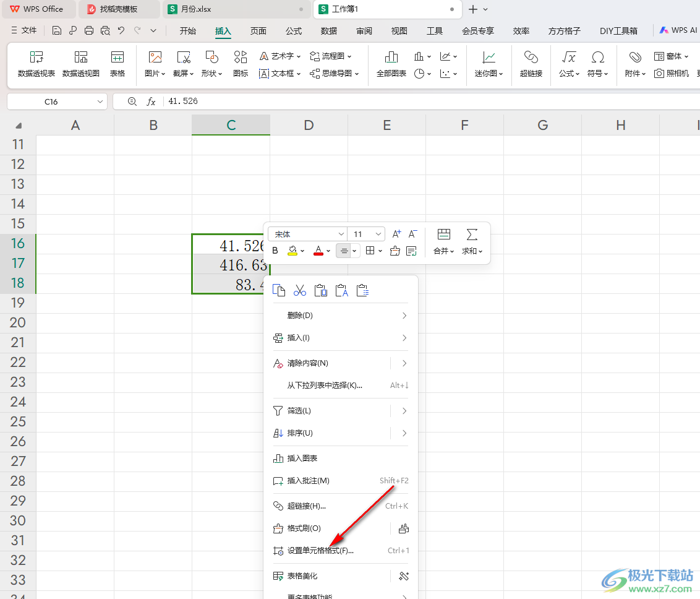Click Paste as text icon in context menu
Viewport: 700px width, 599px height.
341,291
